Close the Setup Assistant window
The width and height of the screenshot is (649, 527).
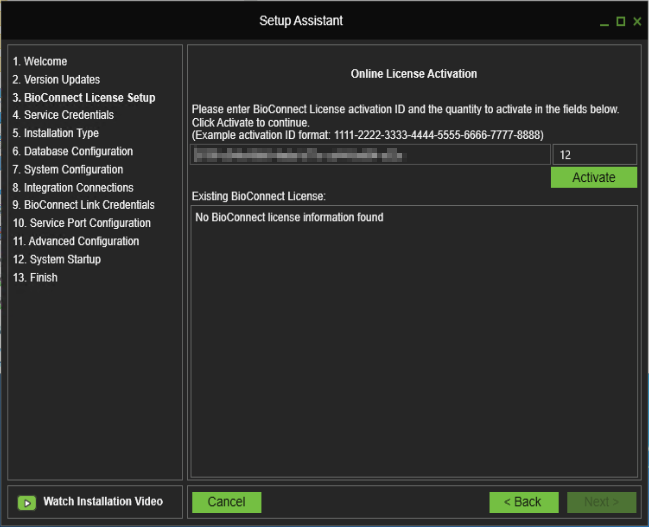(636, 21)
